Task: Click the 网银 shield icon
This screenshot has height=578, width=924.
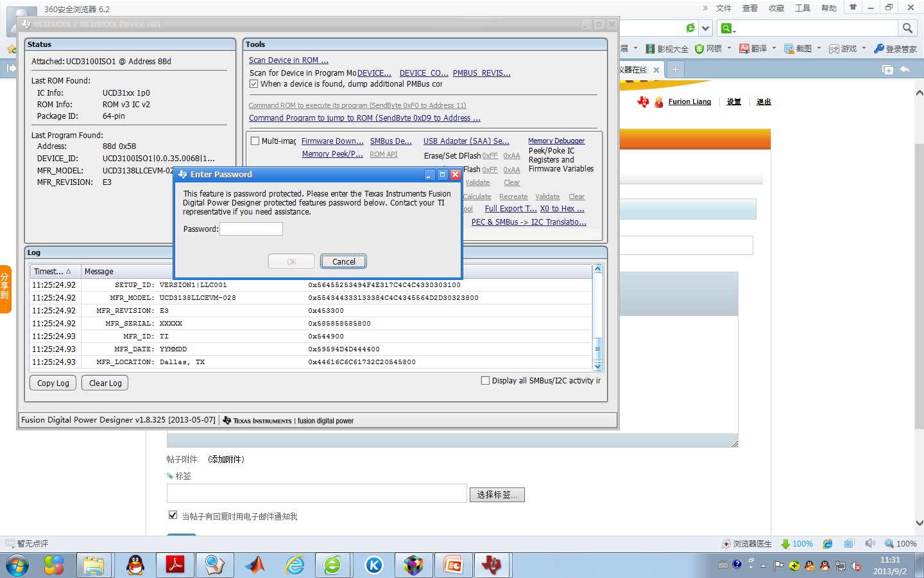Action: point(700,49)
